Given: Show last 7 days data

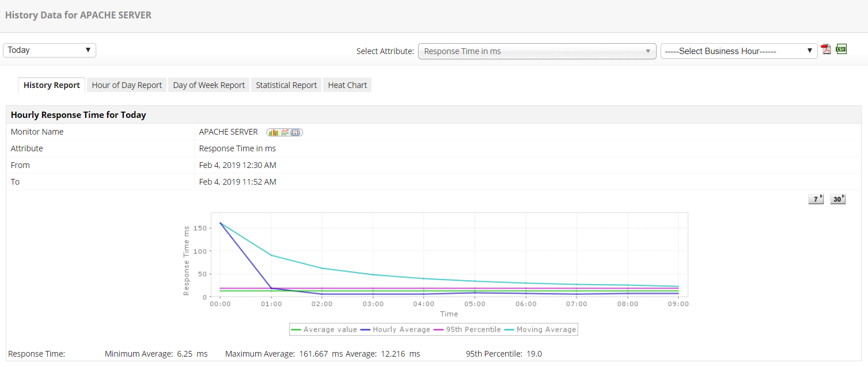Looking at the screenshot, I should point(816,198).
